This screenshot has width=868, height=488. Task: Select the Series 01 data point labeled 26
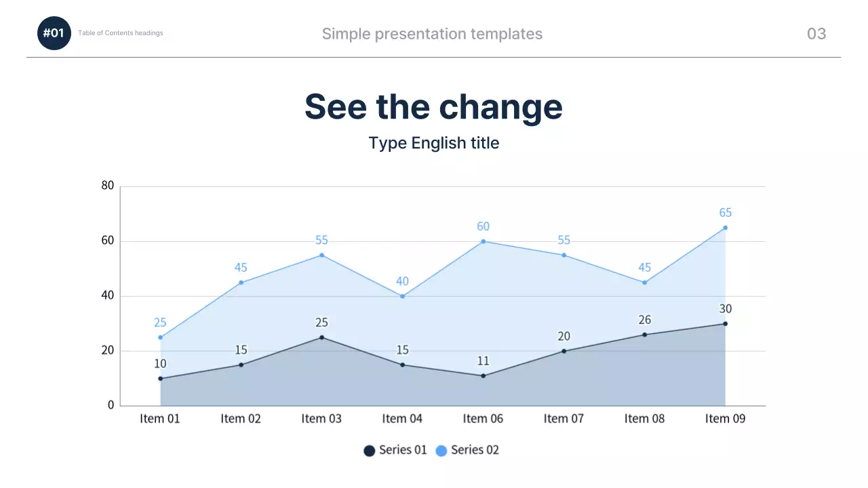[644, 335]
